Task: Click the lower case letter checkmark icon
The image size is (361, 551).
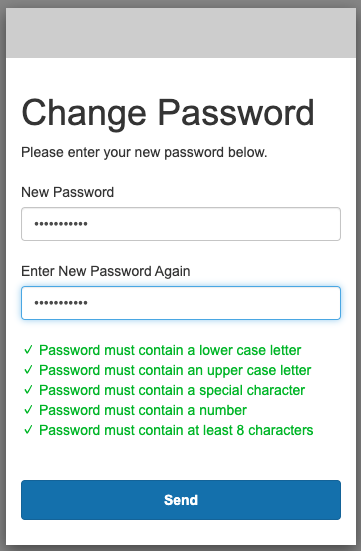Action: click(x=28, y=350)
